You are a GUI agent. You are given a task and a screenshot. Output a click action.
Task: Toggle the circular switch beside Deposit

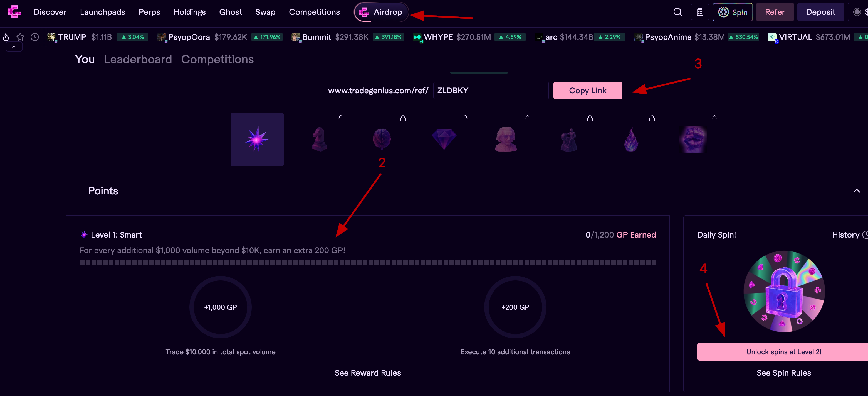(857, 12)
